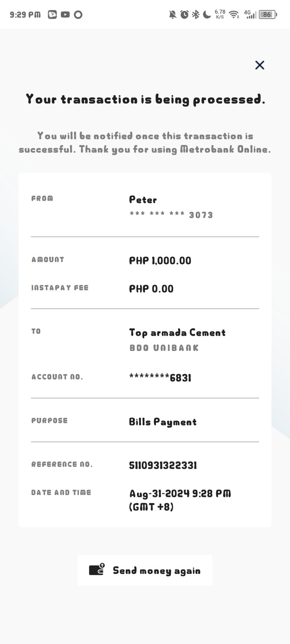Tap the masked account number ending 6831
Image resolution: width=290 pixels, height=644 pixels.
pyautogui.click(x=160, y=378)
